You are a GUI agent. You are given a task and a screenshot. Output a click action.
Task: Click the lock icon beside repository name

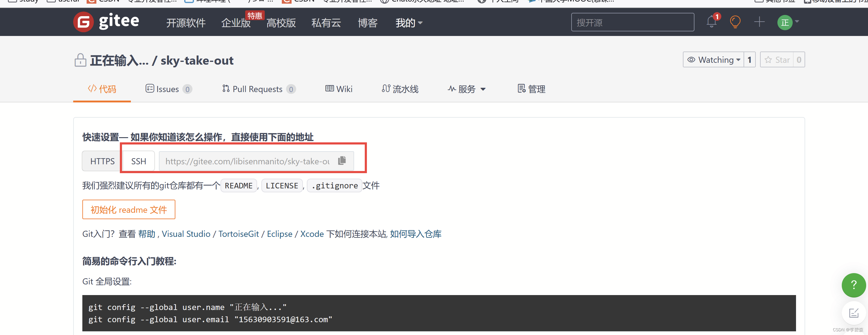(x=80, y=61)
